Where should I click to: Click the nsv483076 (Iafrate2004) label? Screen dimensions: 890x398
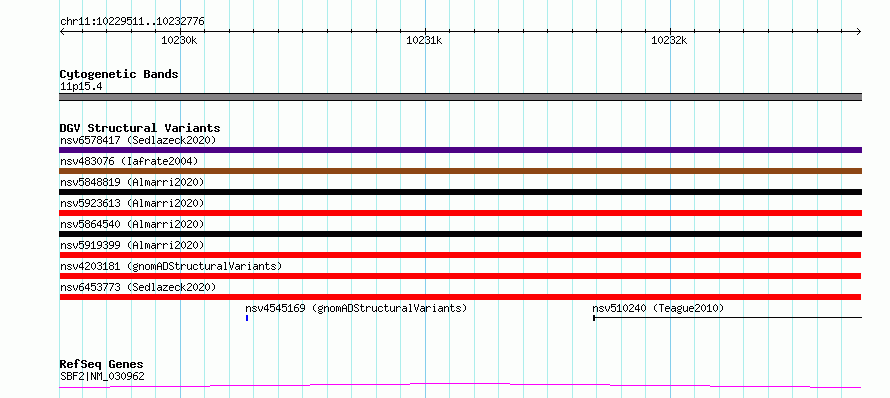129,161
